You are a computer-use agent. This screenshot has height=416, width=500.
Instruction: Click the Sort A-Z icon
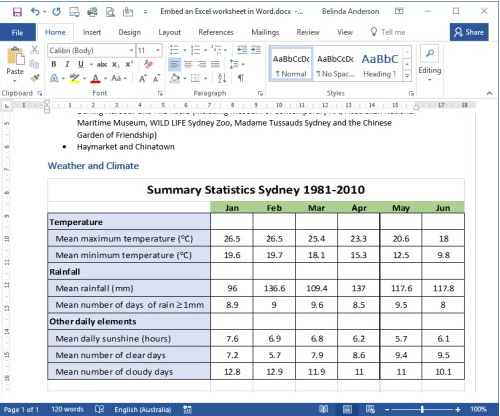(x=222, y=79)
